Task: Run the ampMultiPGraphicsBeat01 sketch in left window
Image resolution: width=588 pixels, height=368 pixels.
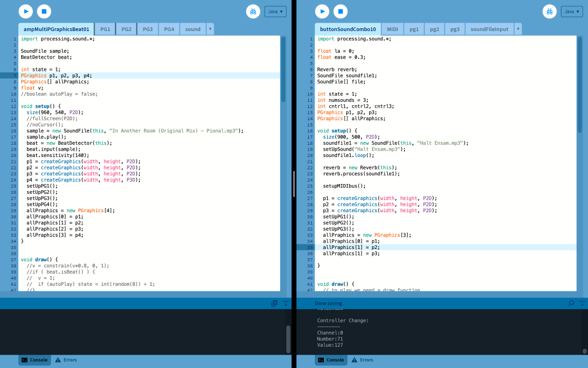Action: 26,11
